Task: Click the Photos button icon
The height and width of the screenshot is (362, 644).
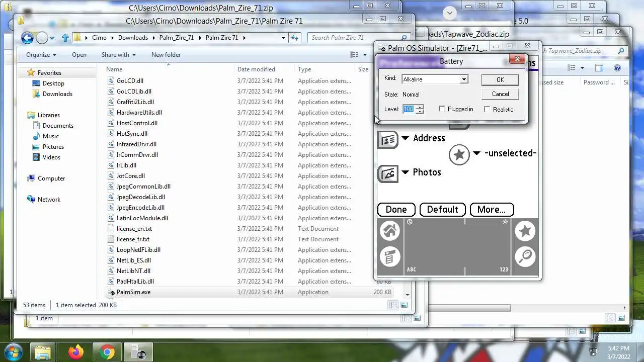Action: tap(388, 173)
